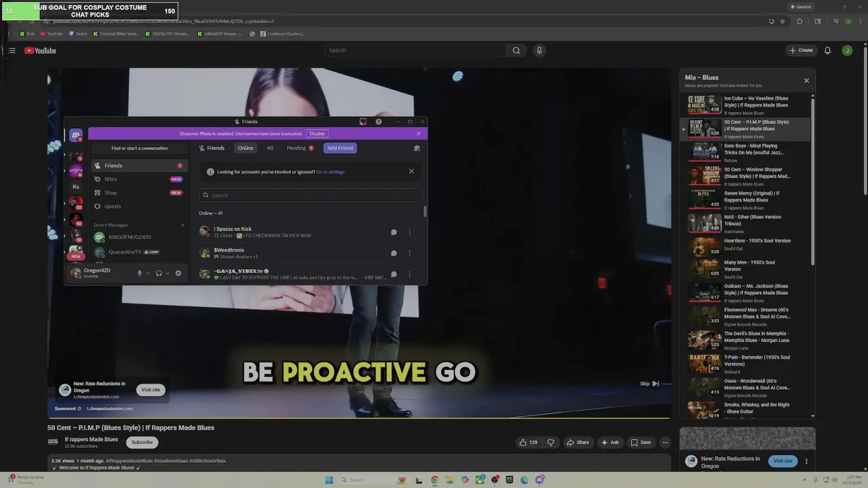Dislike the video with thumbs-down
The width and height of the screenshot is (868, 488).
[551, 443]
